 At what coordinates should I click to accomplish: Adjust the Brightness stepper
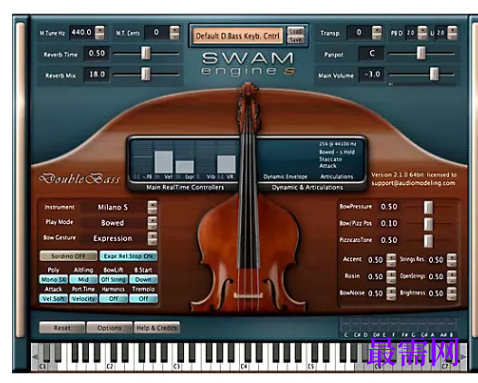[452, 293]
